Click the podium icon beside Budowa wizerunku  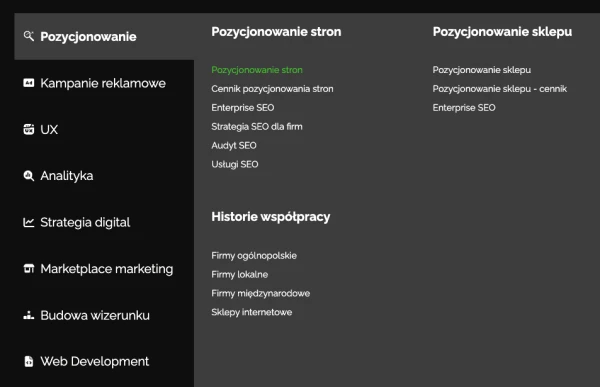(x=29, y=315)
